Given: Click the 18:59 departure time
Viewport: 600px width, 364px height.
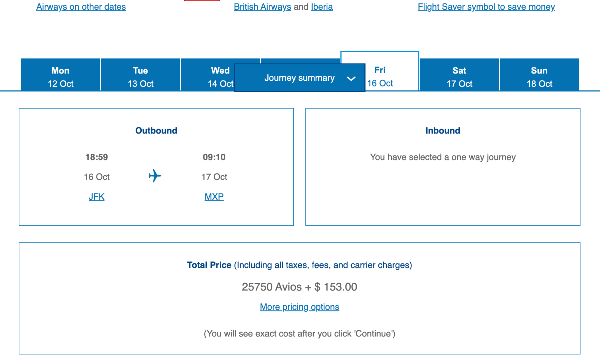Looking at the screenshot, I should point(96,157).
